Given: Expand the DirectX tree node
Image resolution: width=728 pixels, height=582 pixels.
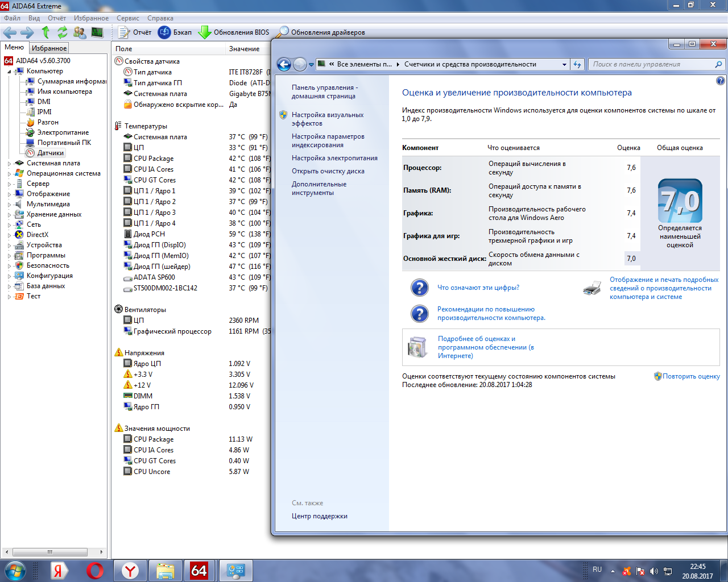Looking at the screenshot, I should [9, 235].
